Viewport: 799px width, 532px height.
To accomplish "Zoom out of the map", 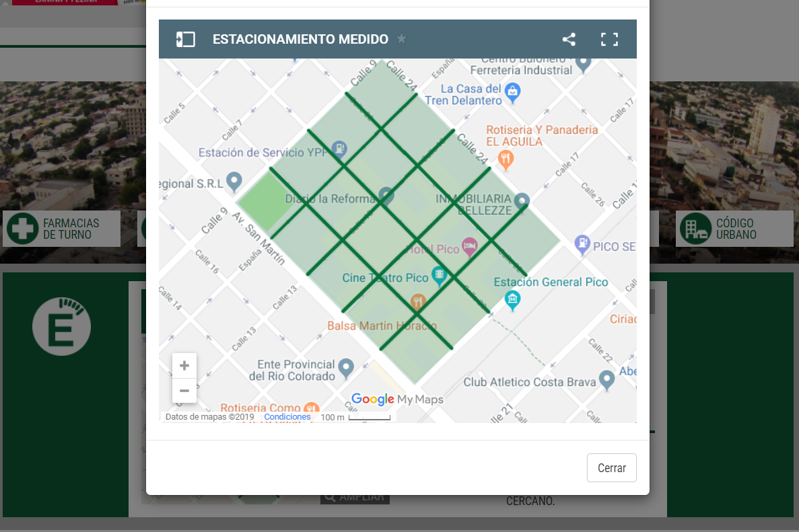I will [x=184, y=391].
